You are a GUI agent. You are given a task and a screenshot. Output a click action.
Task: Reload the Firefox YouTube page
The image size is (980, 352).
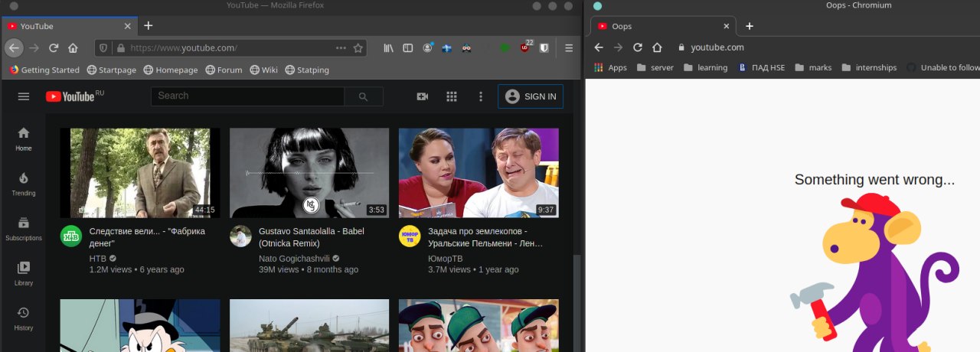point(54,47)
